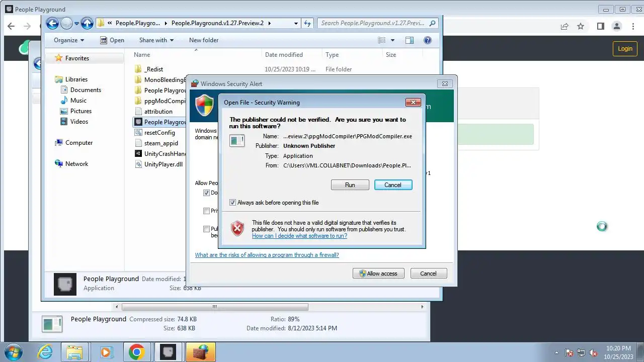The image size is (644, 362).
Task: Select Network in navigation pane
Action: (76, 164)
